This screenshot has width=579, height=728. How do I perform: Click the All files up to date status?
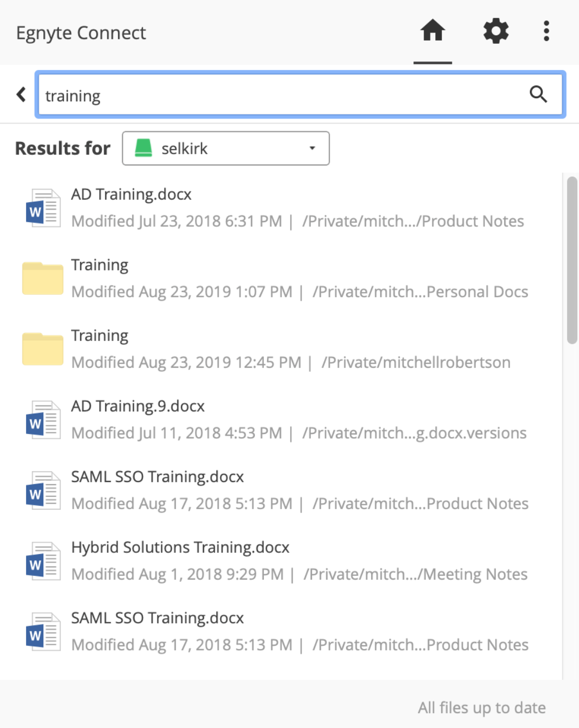481,708
